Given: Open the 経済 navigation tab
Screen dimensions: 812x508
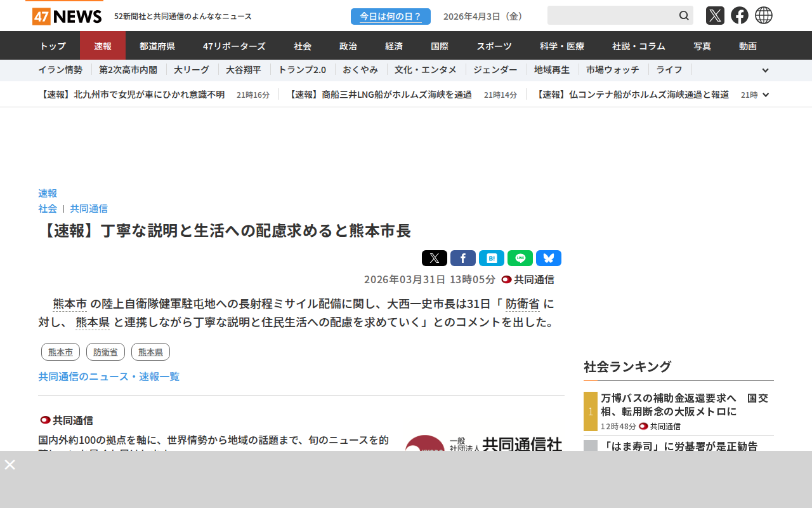Looking at the screenshot, I should (x=394, y=46).
